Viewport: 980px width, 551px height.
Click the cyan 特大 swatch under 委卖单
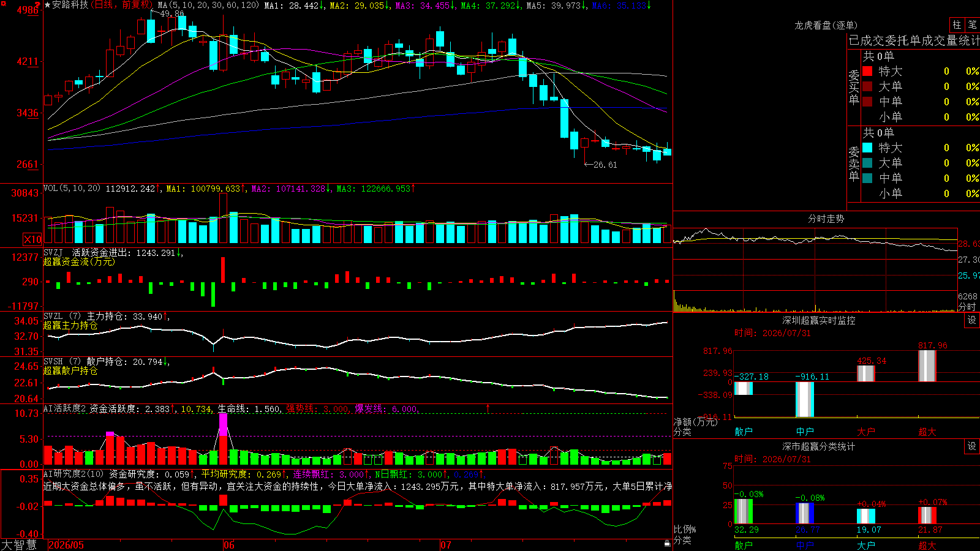click(867, 148)
